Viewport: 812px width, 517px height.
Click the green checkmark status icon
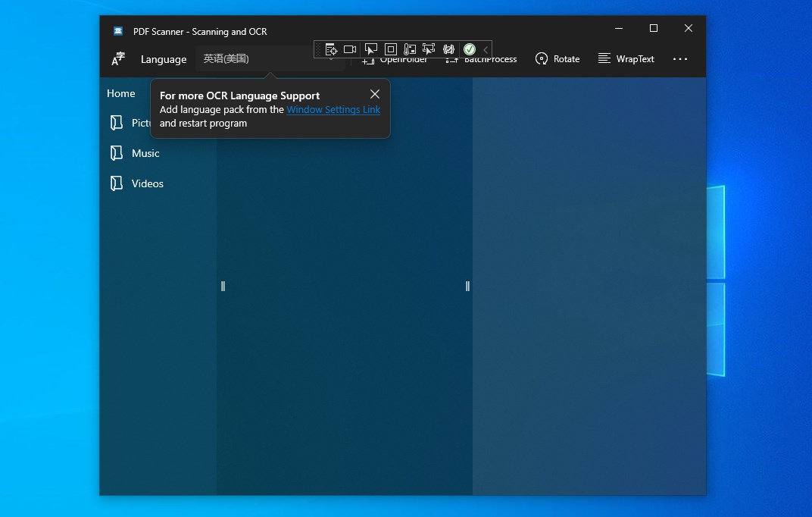tap(470, 49)
